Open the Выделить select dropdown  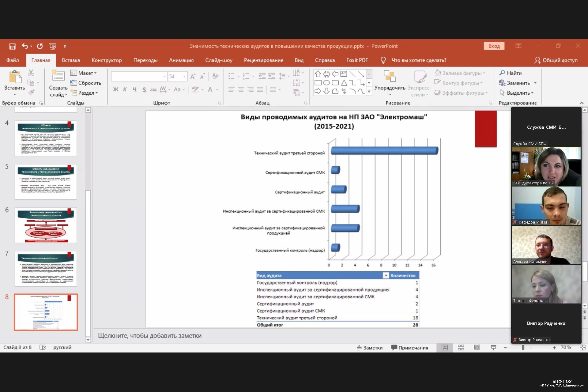[517, 93]
